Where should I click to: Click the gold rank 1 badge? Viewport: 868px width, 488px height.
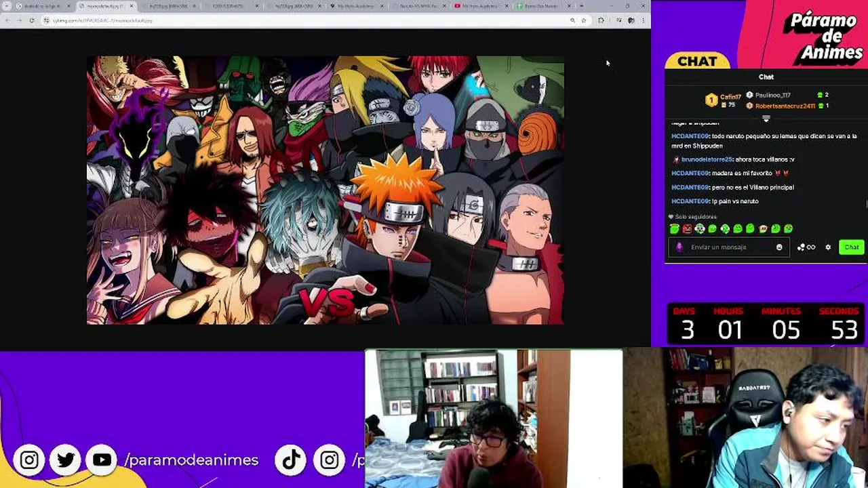[711, 100]
